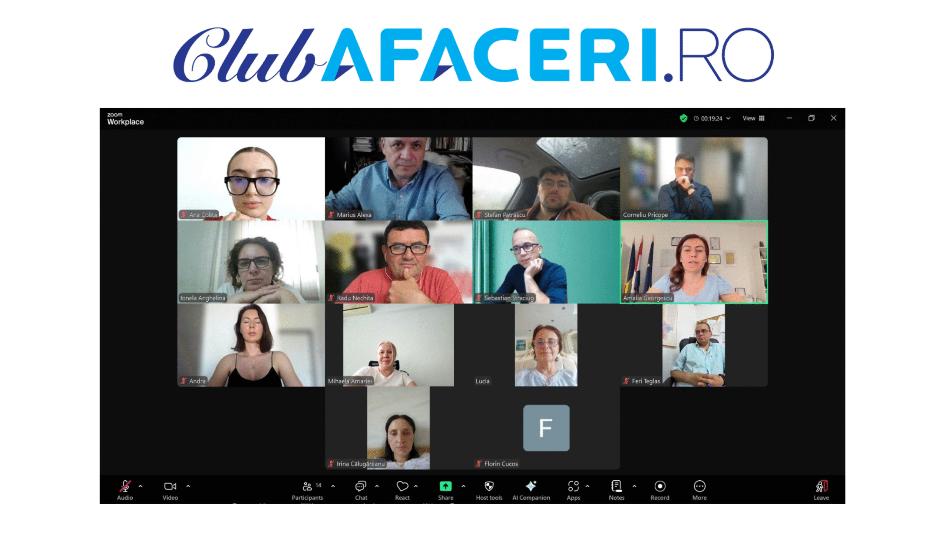
Task: Select Marius Alexa's video tile
Action: click(x=399, y=179)
